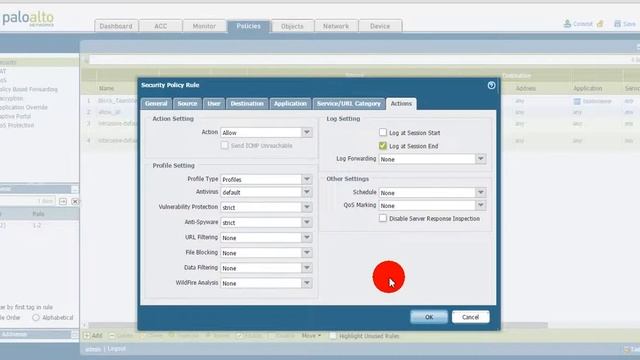Open the help icon in Security Policy Rule dialog
This screenshot has height=360, width=640.
click(x=491, y=85)
